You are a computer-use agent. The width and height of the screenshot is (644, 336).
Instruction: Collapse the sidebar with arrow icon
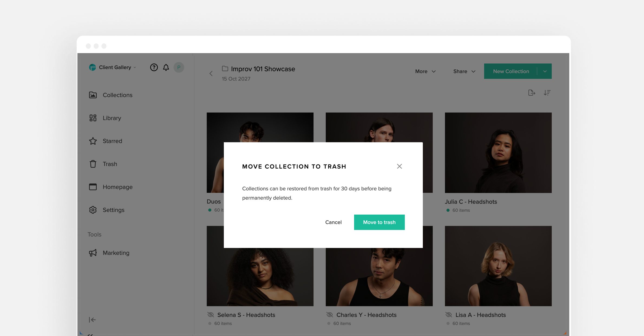pos(92,320)
